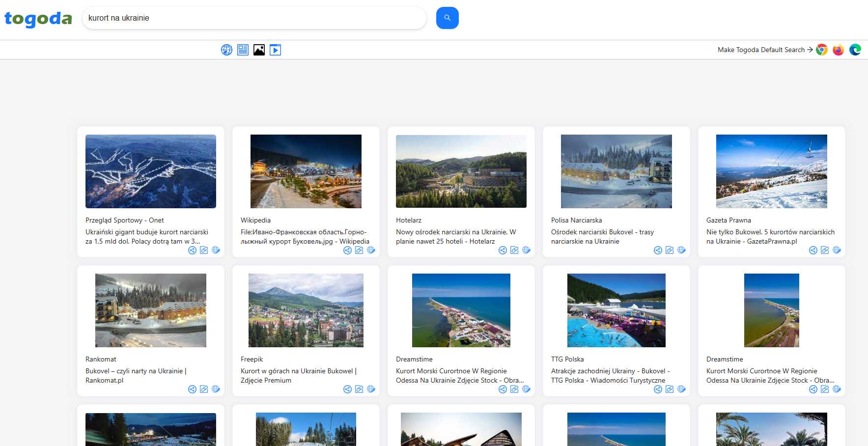Screen dimensions: 868x446
Task: Click the 'Hotelarz' source label
Action: pos(409,220)
